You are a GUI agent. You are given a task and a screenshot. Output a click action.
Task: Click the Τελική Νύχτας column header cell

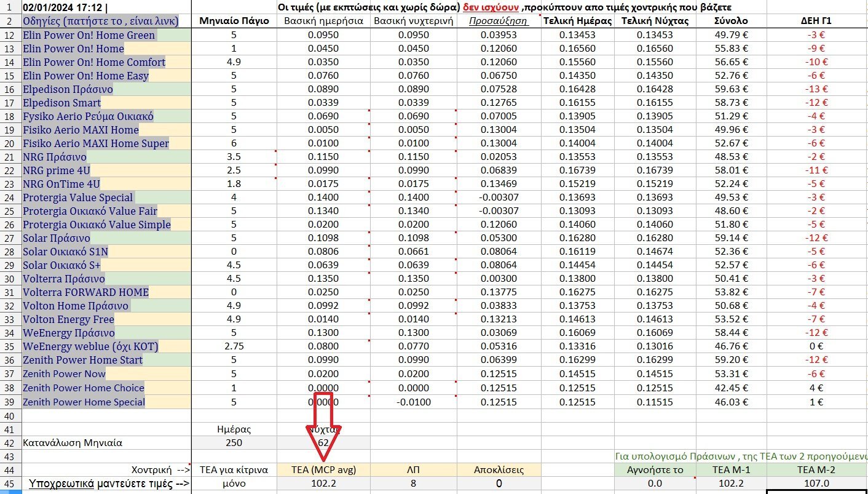pyautogui.click(x=655, y=21)
